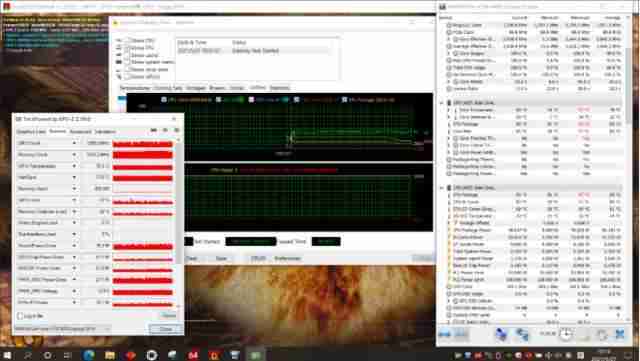Click the HWiNFO blue expand-columns arrows icon

(444, 334)
